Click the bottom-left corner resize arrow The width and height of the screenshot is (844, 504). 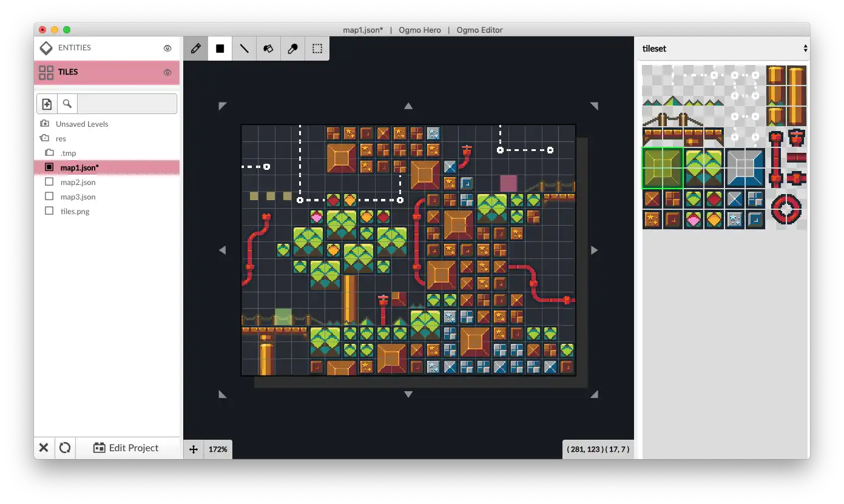click(222, 394)
